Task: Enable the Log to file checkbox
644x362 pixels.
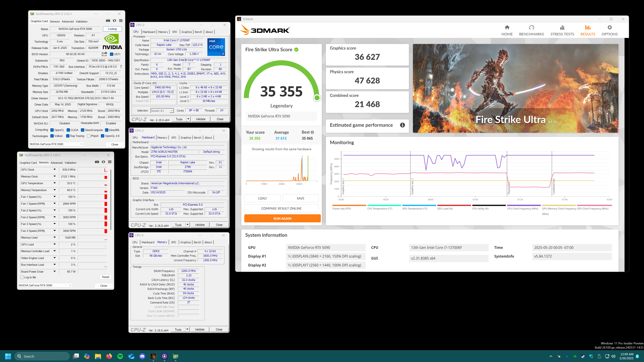Action: 22,277
